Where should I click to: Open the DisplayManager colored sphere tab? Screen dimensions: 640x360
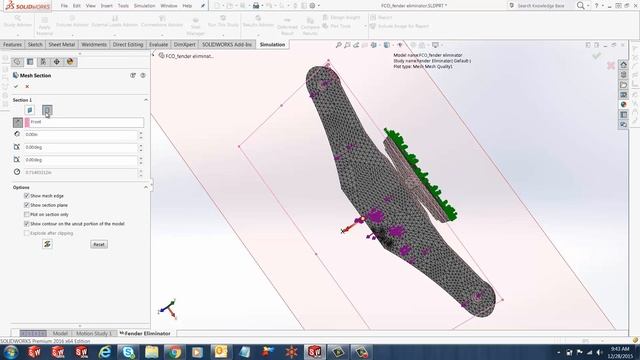point(70,62)
